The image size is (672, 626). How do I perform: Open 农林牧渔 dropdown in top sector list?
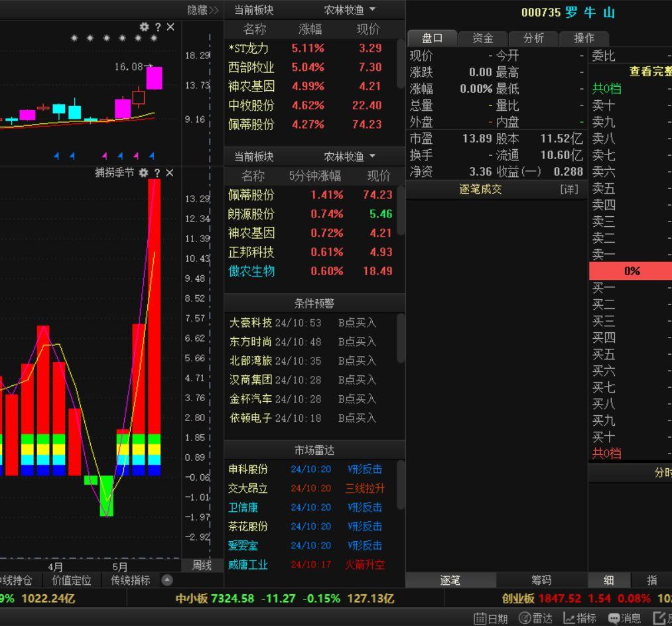(350, 10)
